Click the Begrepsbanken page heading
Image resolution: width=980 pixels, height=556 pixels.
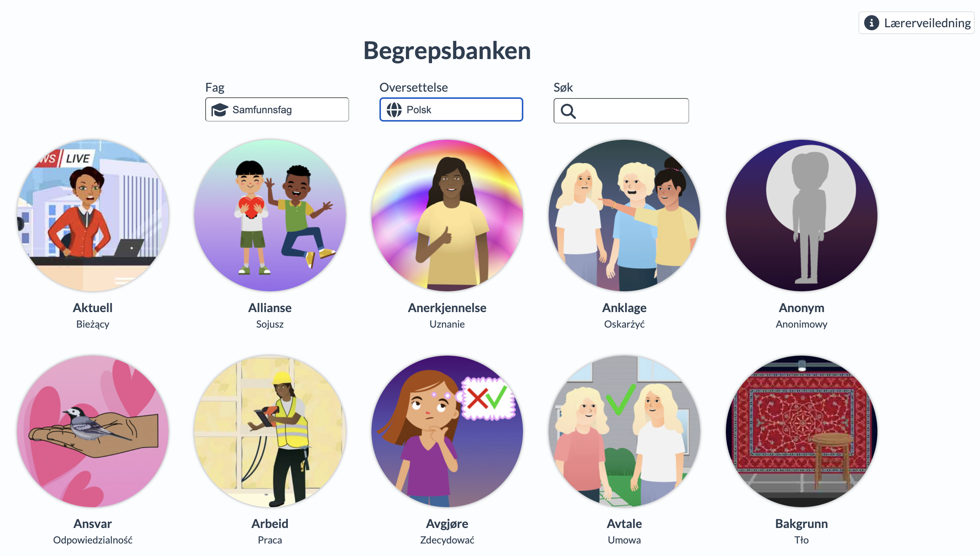point(447,51)
